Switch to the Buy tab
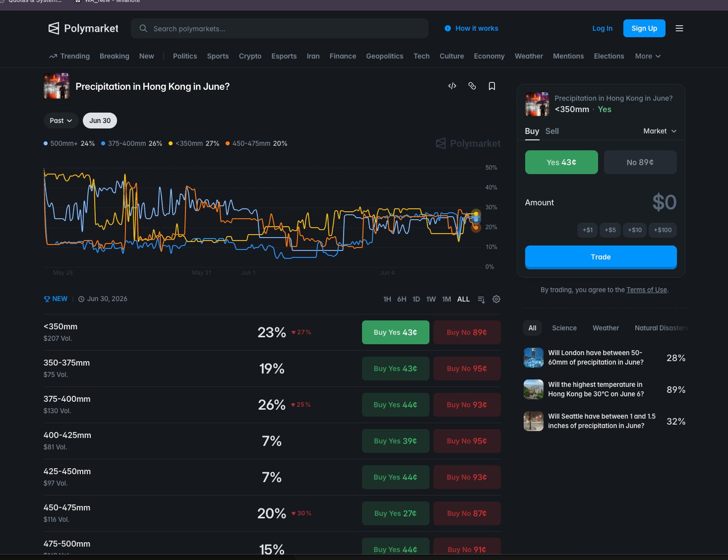Screen dimensions: 728x560 coord(532,131)
